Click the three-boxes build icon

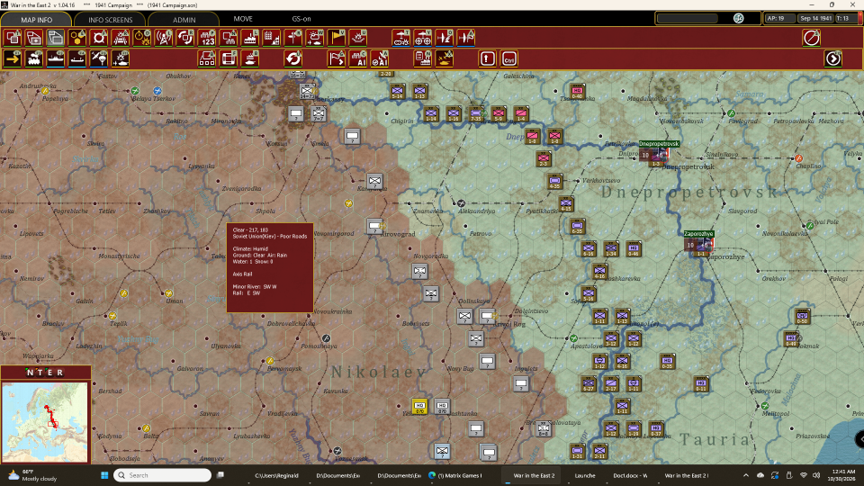coord(207,58)
